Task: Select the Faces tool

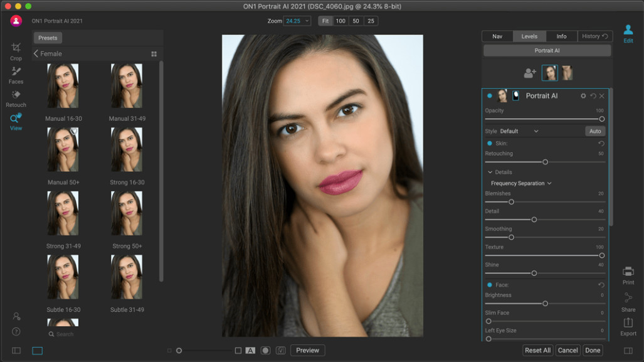Action: [16, 75]
